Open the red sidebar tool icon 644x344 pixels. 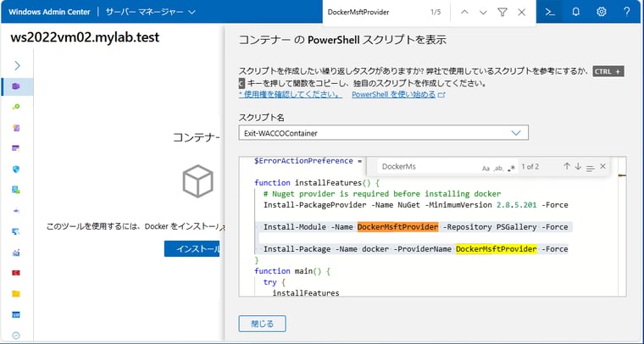click(16, 273)
